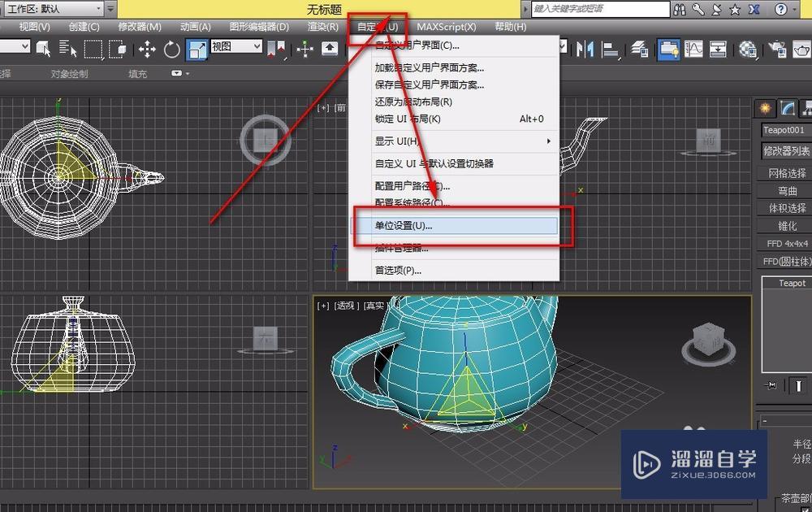Click the key Subscription Center icon

tap(698, 9)
